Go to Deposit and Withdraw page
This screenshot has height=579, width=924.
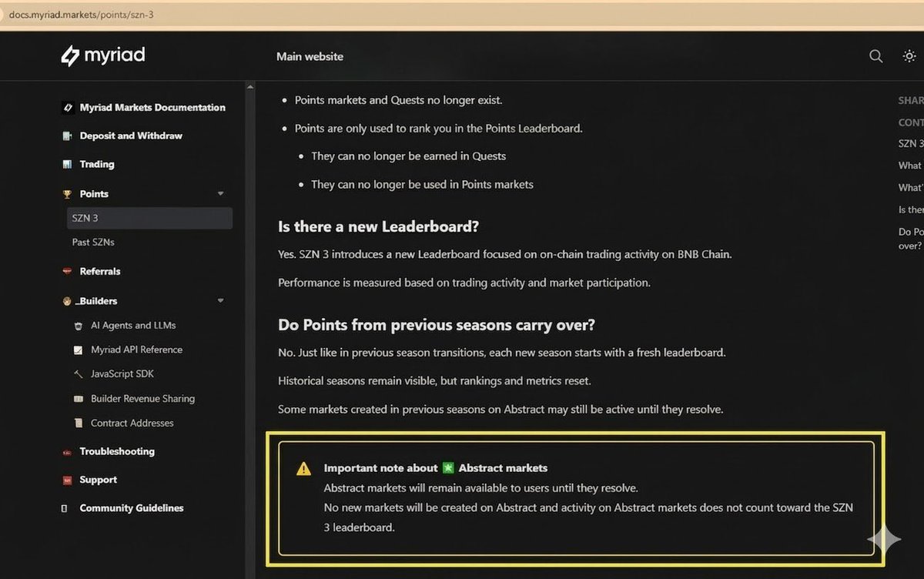click(x=131, y=136)
